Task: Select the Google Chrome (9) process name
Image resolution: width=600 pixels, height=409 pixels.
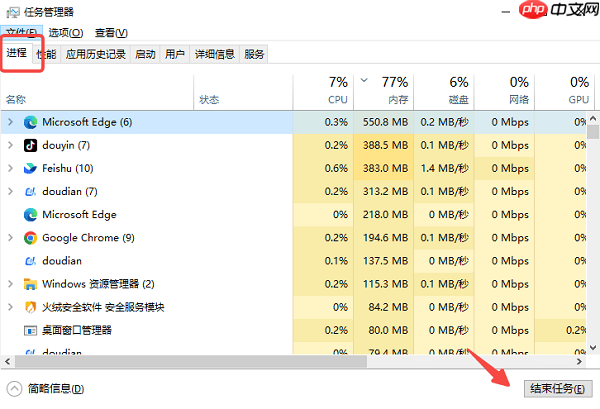Action: pos(88,238)
